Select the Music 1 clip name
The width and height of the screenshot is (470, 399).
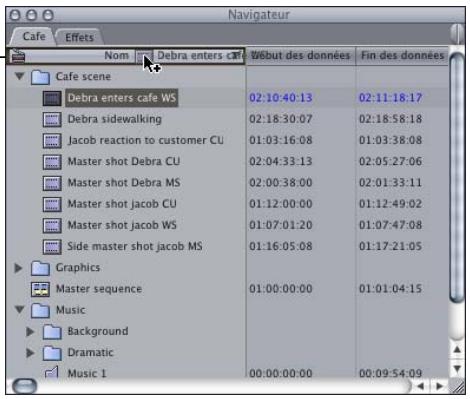click(x=87, y=373)
